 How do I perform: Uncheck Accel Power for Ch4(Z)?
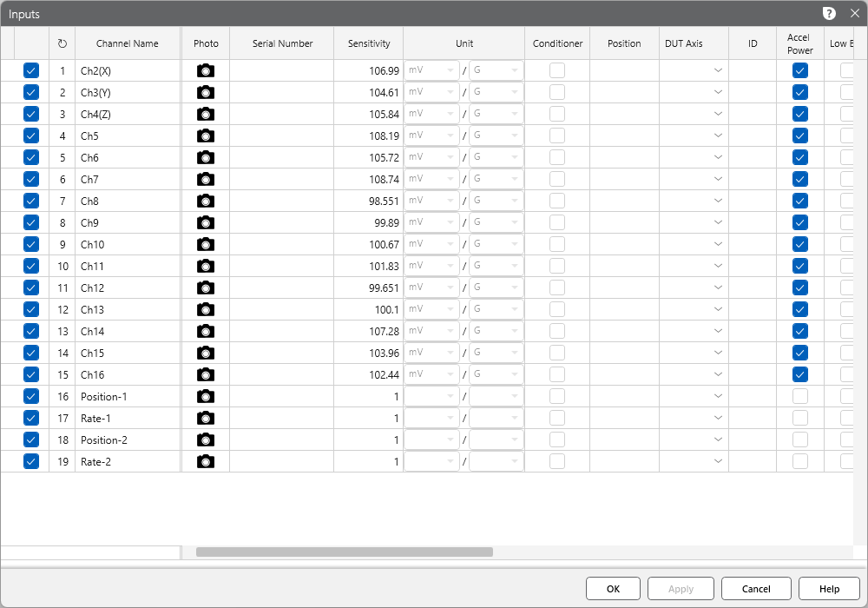tap(799, 114)
